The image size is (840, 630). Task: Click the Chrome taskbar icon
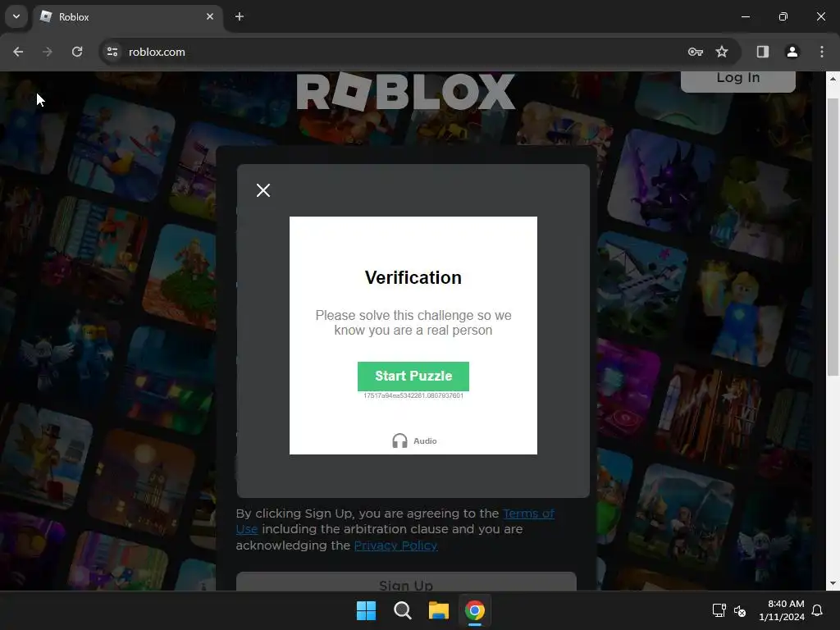tap(475, 610)
